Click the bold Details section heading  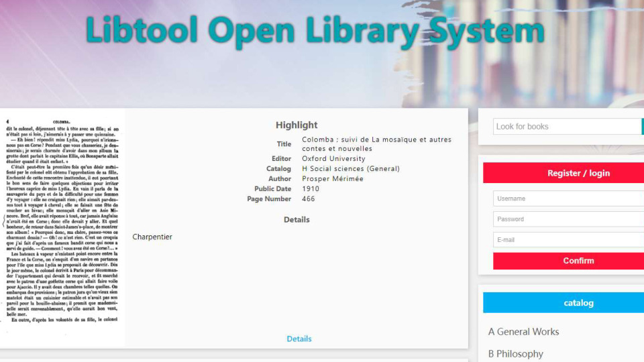tap(297, 220)
